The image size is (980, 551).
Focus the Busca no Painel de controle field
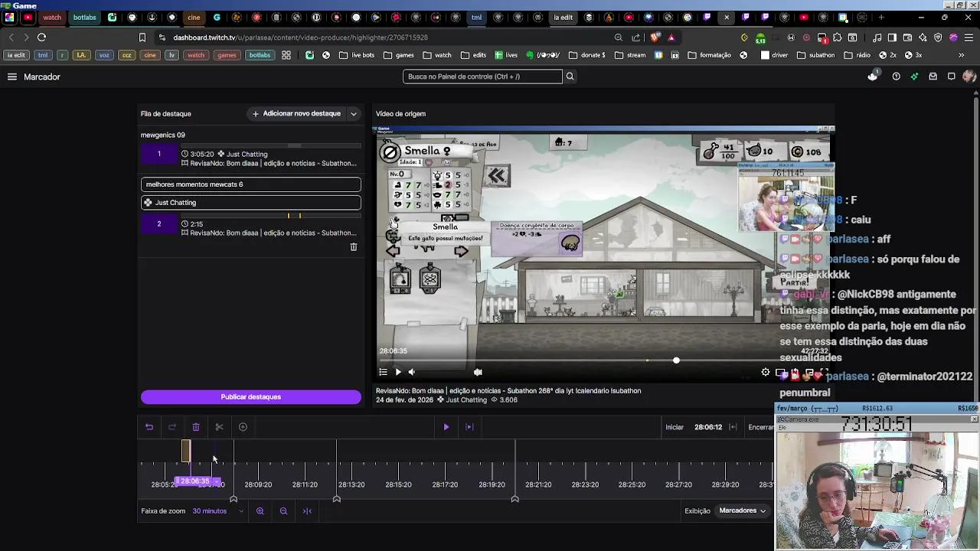point(482,77)
